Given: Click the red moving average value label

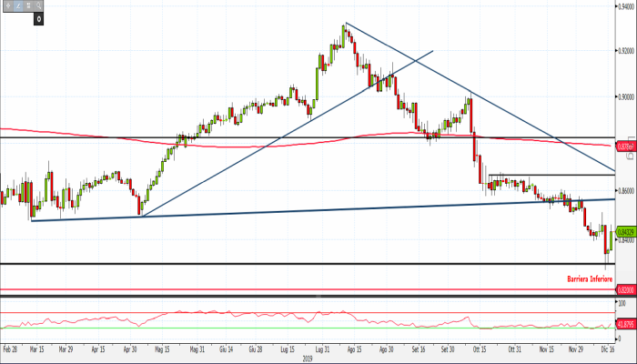Looking at the screenshot, I should [x=626, y=147].
